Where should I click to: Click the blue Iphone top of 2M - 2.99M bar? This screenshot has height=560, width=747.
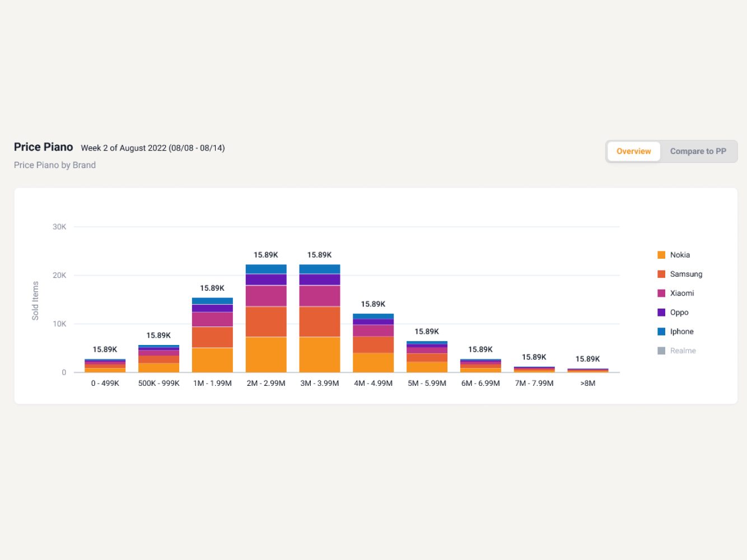[x=266, y=269]
